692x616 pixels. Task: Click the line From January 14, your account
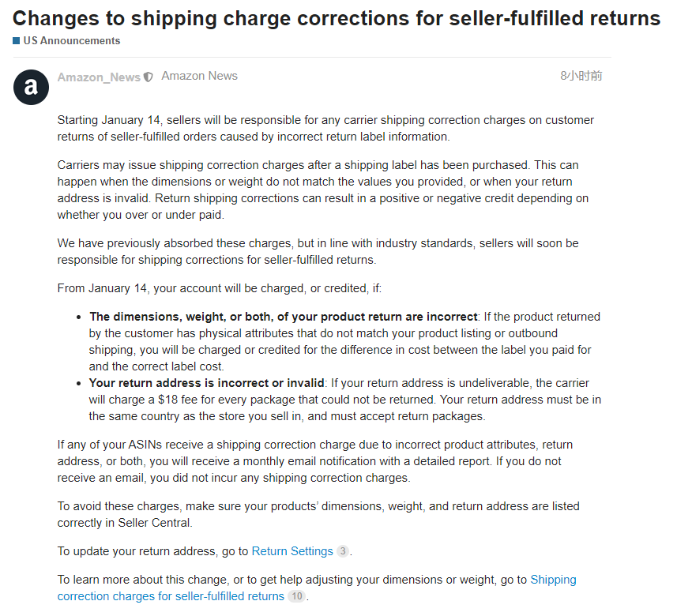[x=220, y=288]
